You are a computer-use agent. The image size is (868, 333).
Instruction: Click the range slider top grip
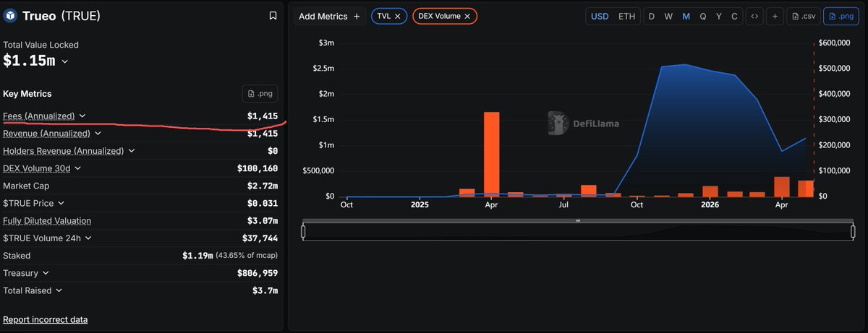578,220
